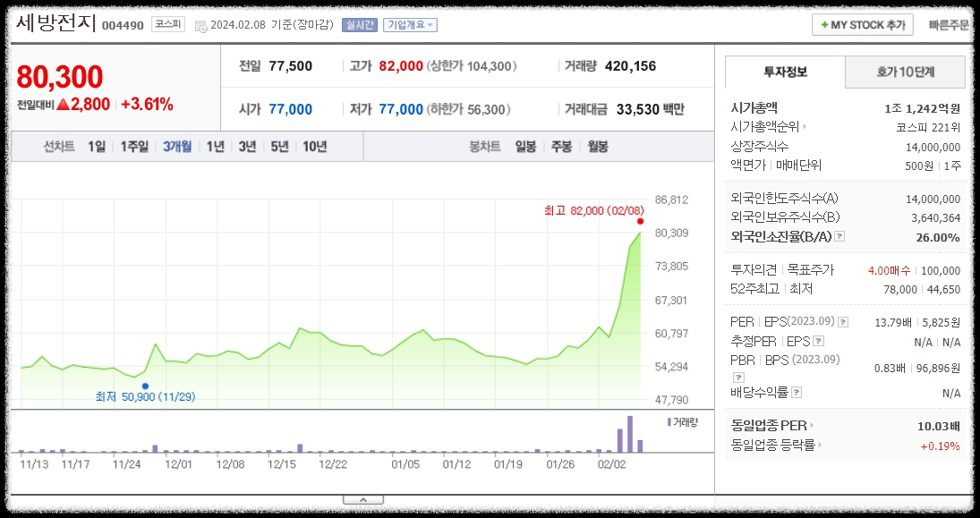980x518 pixels.
Task: Switch to the 투자정보 tab
Action: point(785,72)
